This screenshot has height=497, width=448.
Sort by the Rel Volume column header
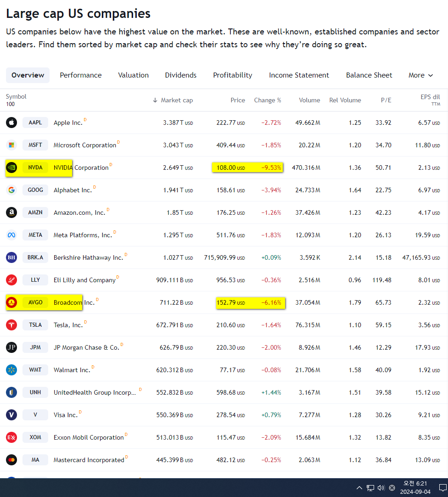coord(345,100)
